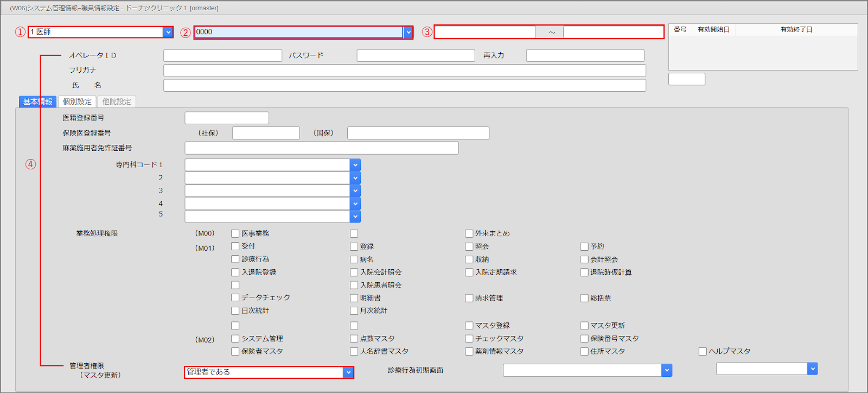Enable the チェックマスタ checkbox
Screen dimensions: 868x393
point(469,339)
